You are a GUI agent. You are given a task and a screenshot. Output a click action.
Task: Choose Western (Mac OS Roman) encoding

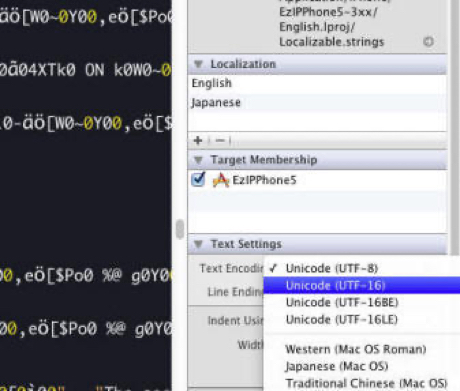pyautogui.click(x=362, y=349)
